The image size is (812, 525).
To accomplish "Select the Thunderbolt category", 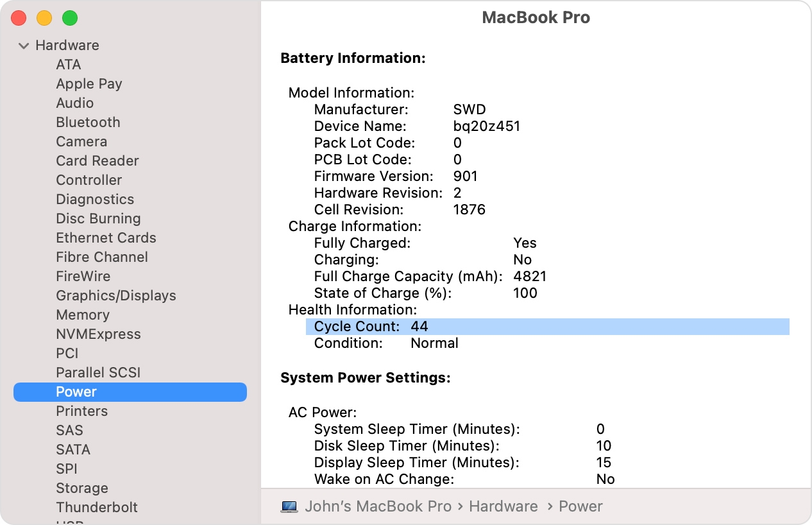I will pos(97,507).
